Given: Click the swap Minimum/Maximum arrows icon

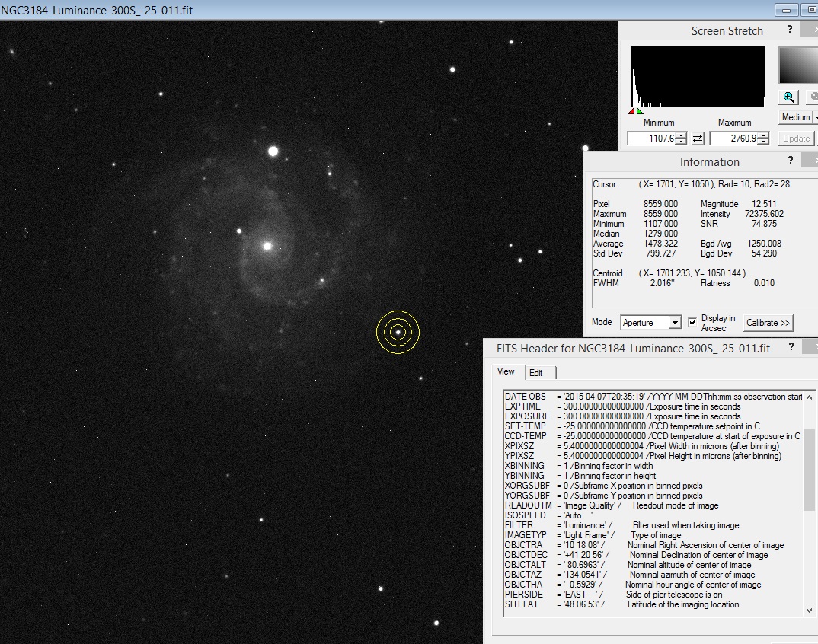Looking at the screenshot, I should click(698, 139).
